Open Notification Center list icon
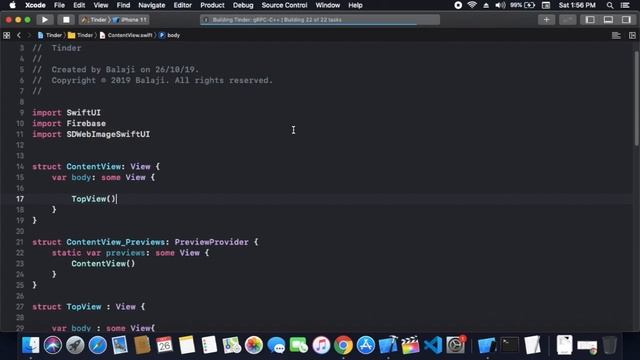640x360 pixels. [625, 5]
